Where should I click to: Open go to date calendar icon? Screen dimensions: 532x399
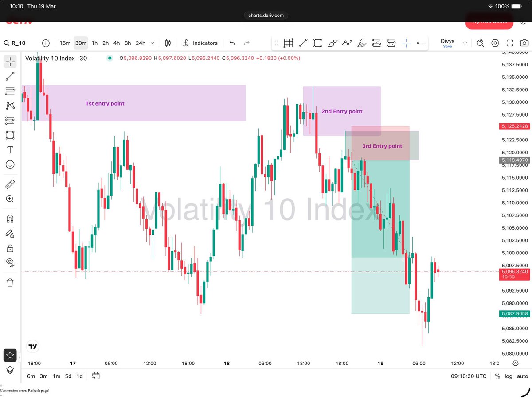point(96,376)
